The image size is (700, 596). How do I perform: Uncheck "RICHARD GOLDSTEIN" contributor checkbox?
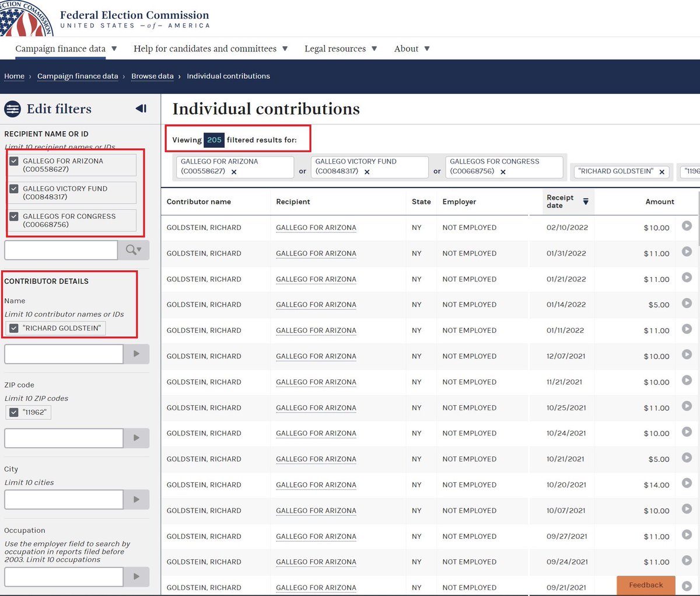[x=14, y=328]
